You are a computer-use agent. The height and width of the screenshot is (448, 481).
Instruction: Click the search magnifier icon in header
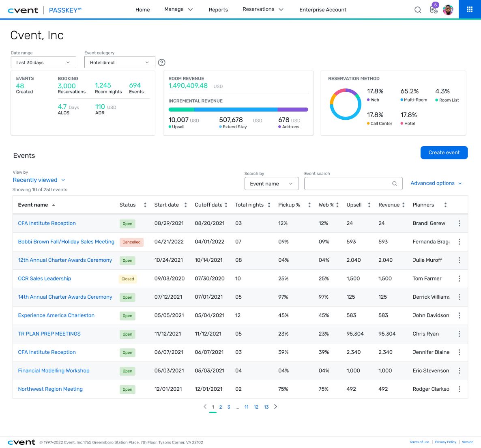tap(418, 10)
